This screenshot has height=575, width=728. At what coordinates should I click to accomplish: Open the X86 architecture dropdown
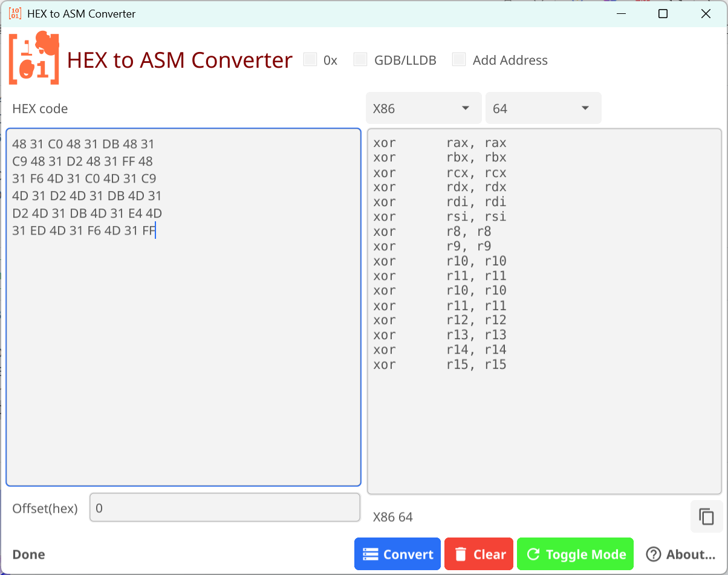[x=423, y=108]
